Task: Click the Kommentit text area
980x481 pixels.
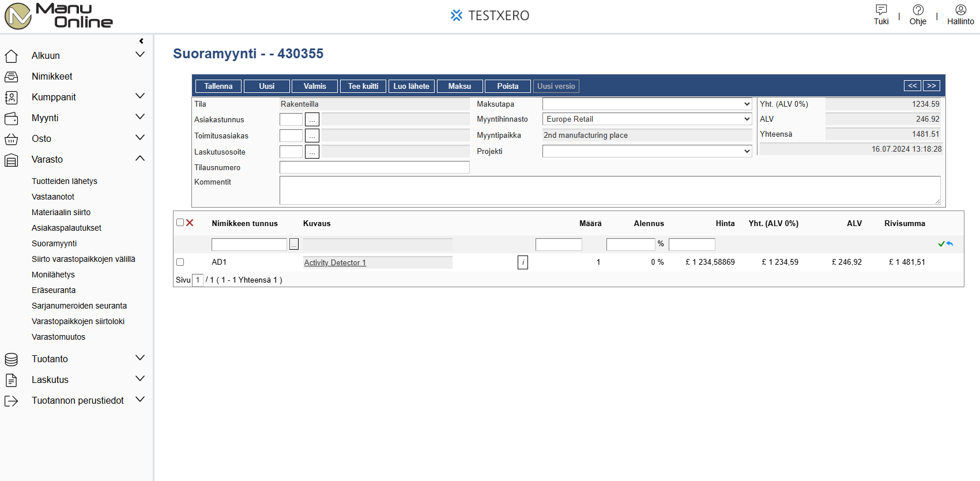Action: tap(610, 190)
